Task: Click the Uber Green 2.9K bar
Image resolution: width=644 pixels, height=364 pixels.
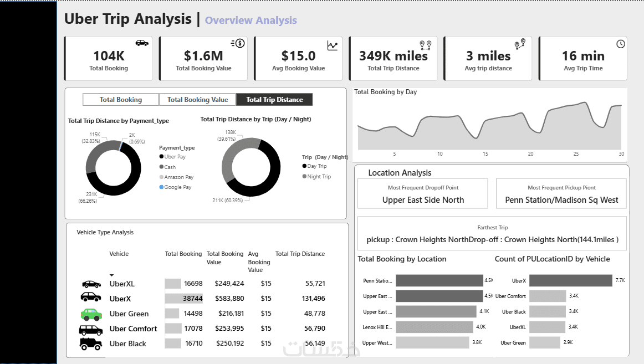Action: (545, 342)
